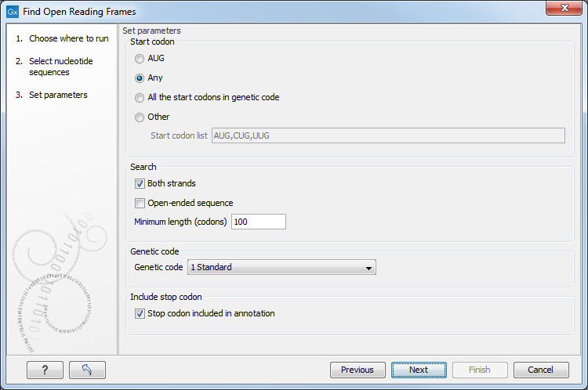The height and width of the screenshot is (390, 588).
Task: Click the reset arrow icon button
Action: 87,370
